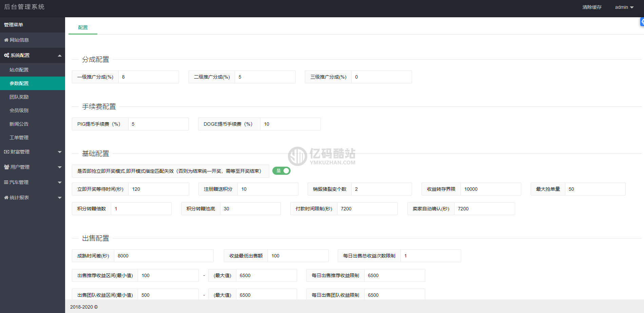Expand the 统计报表 menu arrow
Image resolution: width=644 pixels, height=313 pixels.
click(x=60, y=198)
